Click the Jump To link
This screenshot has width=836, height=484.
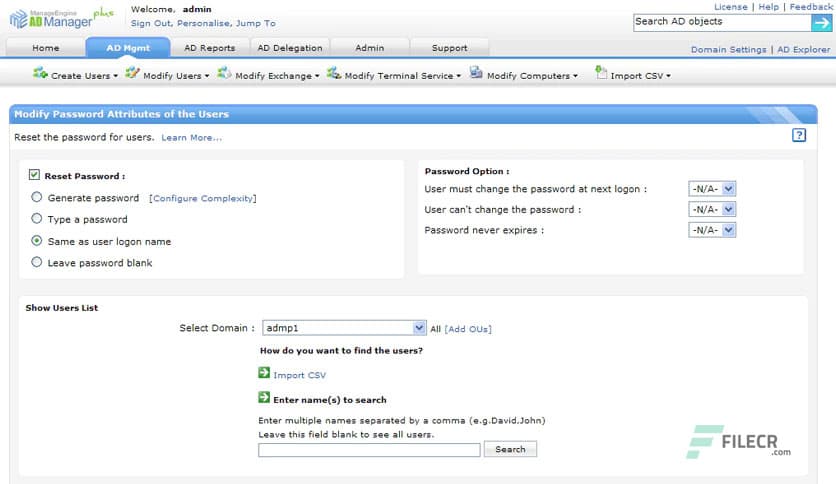[256, 23]
